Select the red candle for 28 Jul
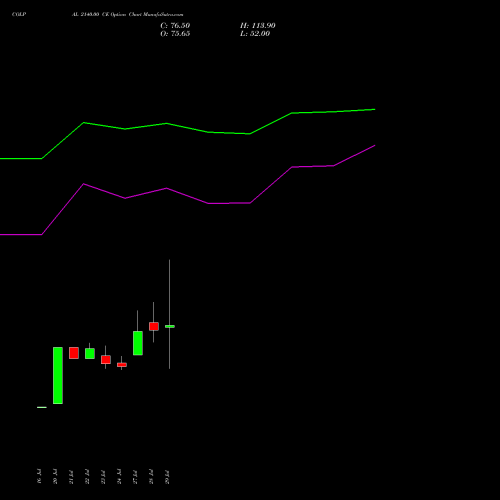 154,326
